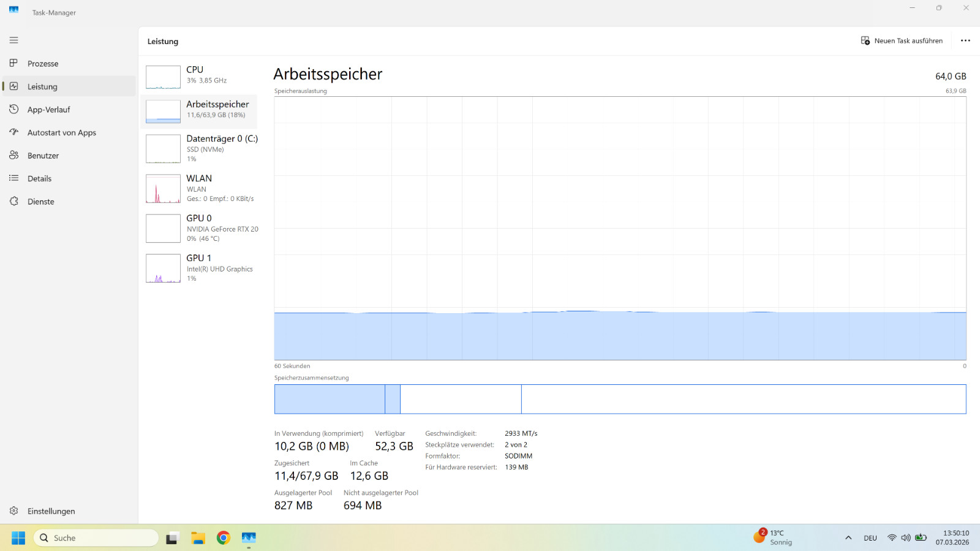Open the Benutzer users icon
Screen dimensions: 980x551
tap(13, 155)
